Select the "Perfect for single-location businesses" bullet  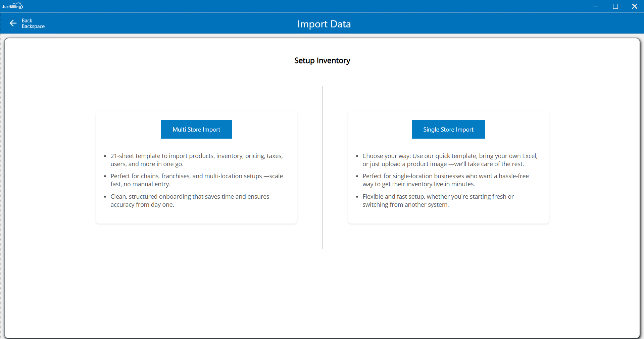click(445, 180)
